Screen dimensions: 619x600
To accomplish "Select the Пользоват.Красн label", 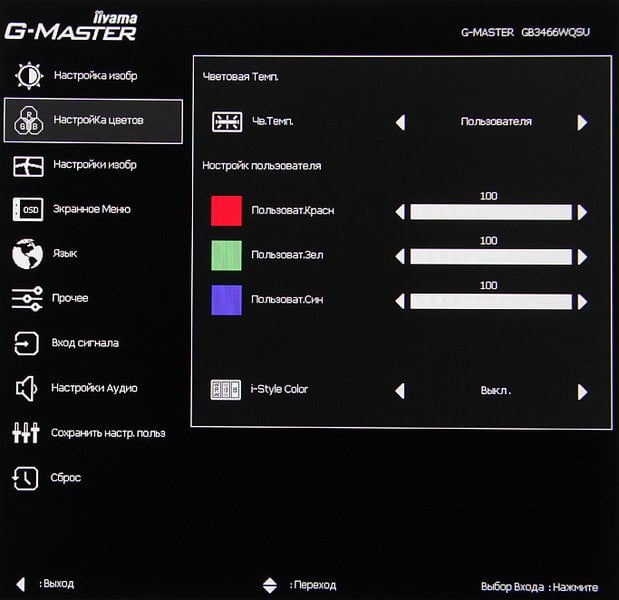I will [x=293, y=210].
